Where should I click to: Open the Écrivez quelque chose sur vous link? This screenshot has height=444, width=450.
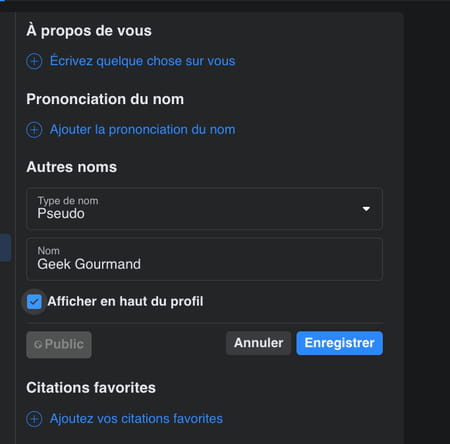tap(143, 61)
